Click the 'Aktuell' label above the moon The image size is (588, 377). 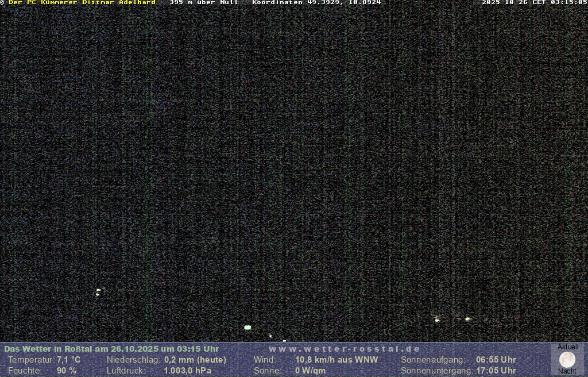point(568,347)
